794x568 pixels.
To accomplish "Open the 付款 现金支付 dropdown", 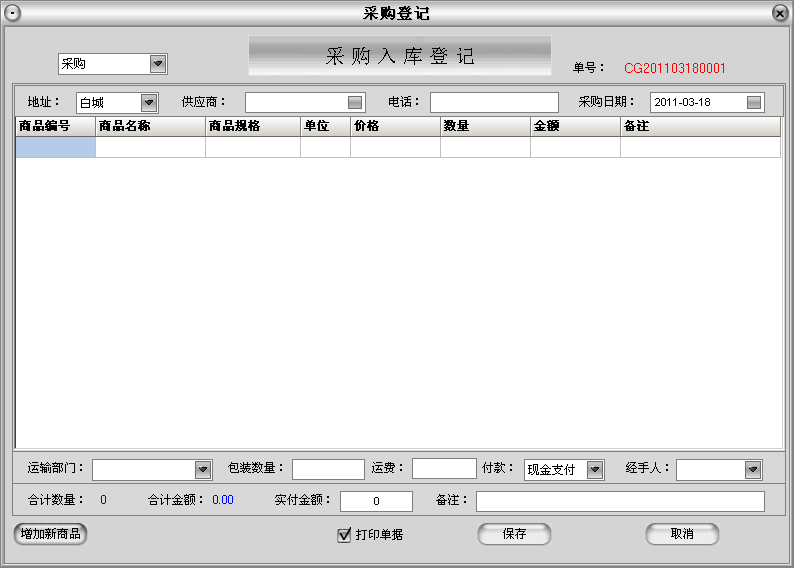I will tap(595, 469).
